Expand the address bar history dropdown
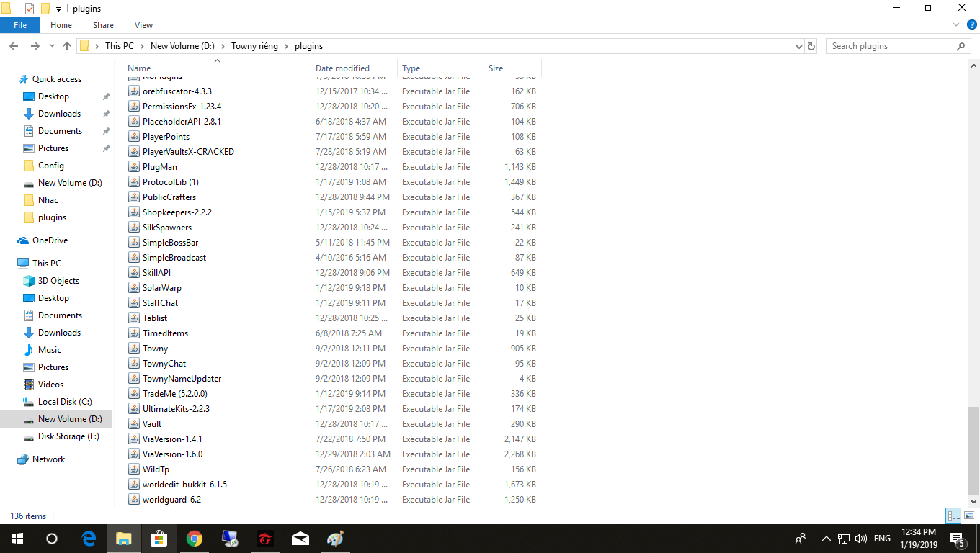 click(x=798, y=45)
